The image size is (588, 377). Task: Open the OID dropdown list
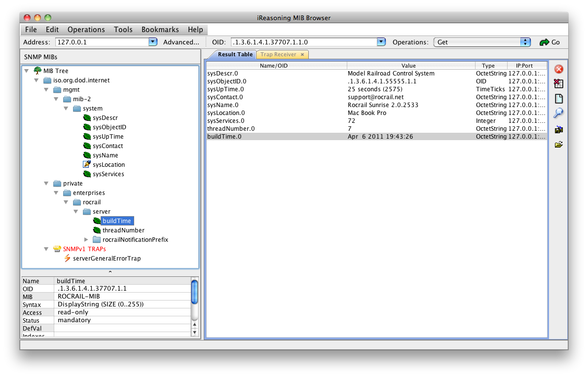coord(381,42)
